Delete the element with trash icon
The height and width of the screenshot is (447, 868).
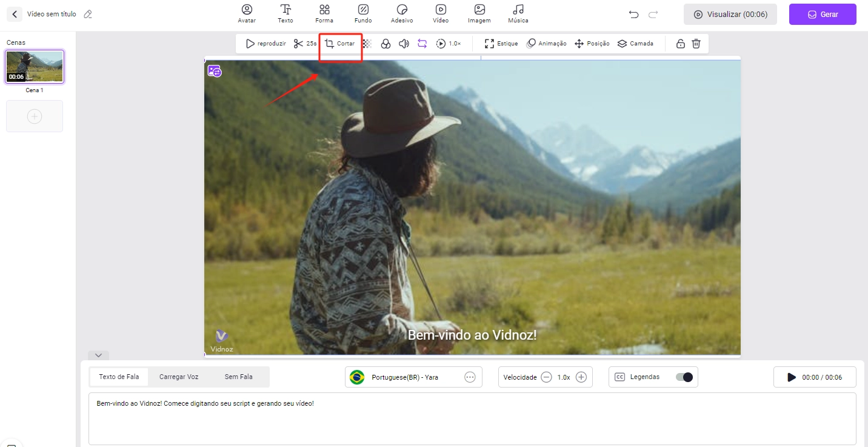pos(696,44)
